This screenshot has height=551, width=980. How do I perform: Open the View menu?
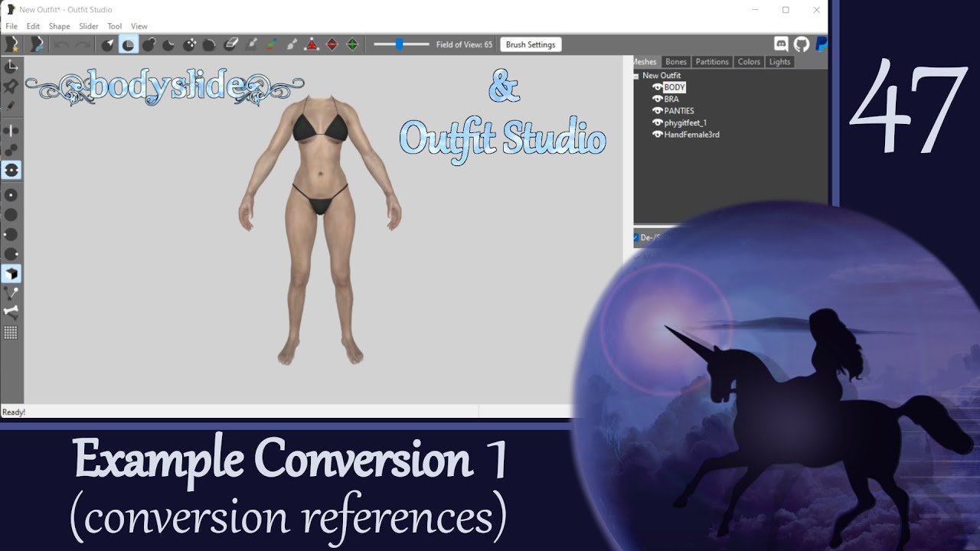(139, 26)
